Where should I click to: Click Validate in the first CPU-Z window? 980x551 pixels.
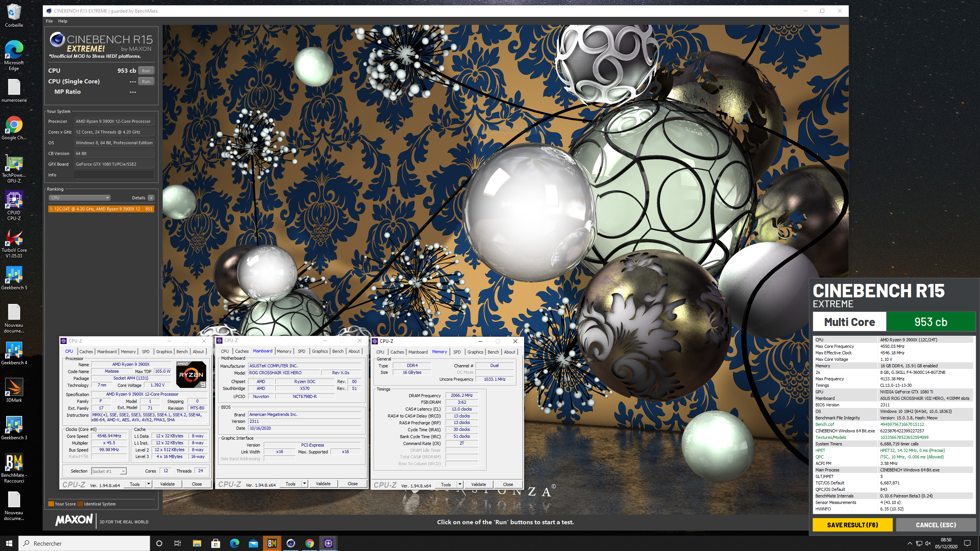167,484
